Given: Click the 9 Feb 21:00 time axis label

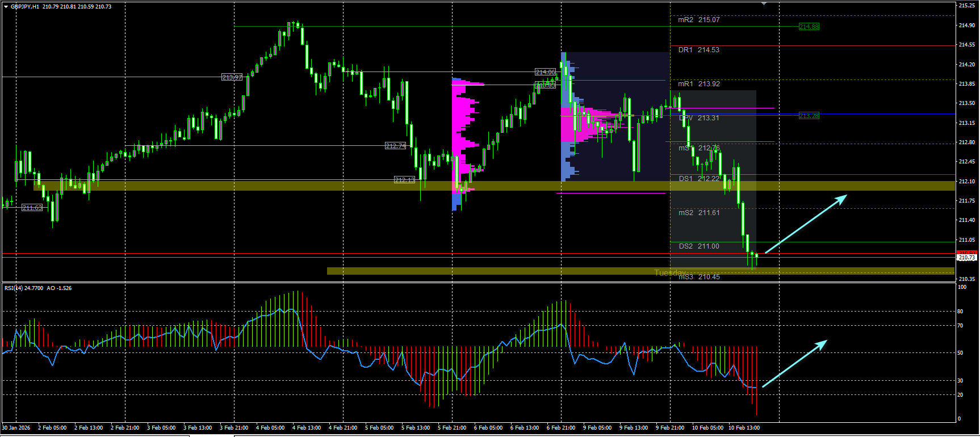Looking at the screenshot, I should click(x=670, y=428).
